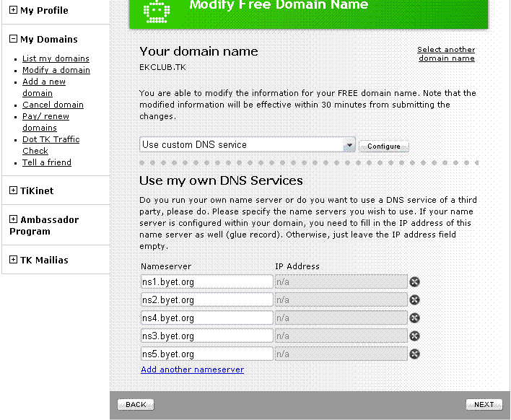Viewport: 511px width, 420px height.
Task: Open the Cancel domain menu link
Action: (53, 105)
